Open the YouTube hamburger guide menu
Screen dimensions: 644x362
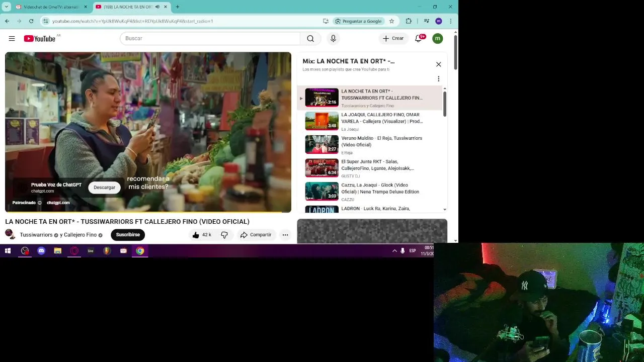coord(12,38)
